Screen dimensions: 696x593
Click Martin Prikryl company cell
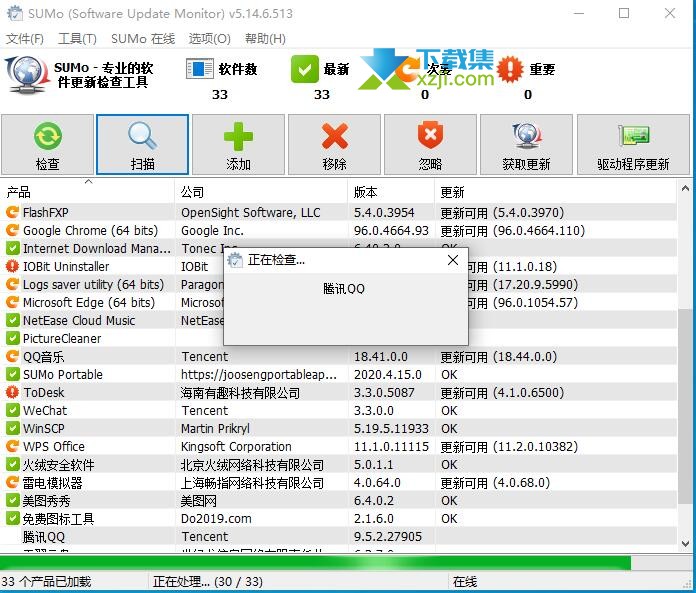215,429
